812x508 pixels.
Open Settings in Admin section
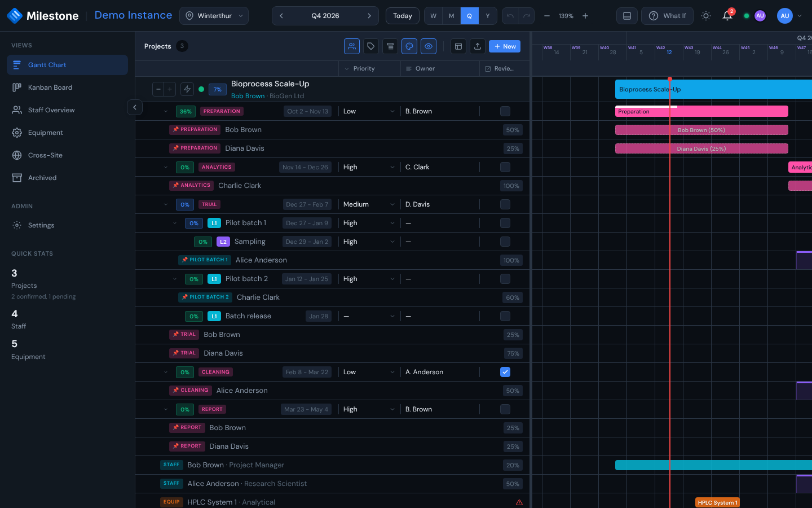tap(67, 225)
